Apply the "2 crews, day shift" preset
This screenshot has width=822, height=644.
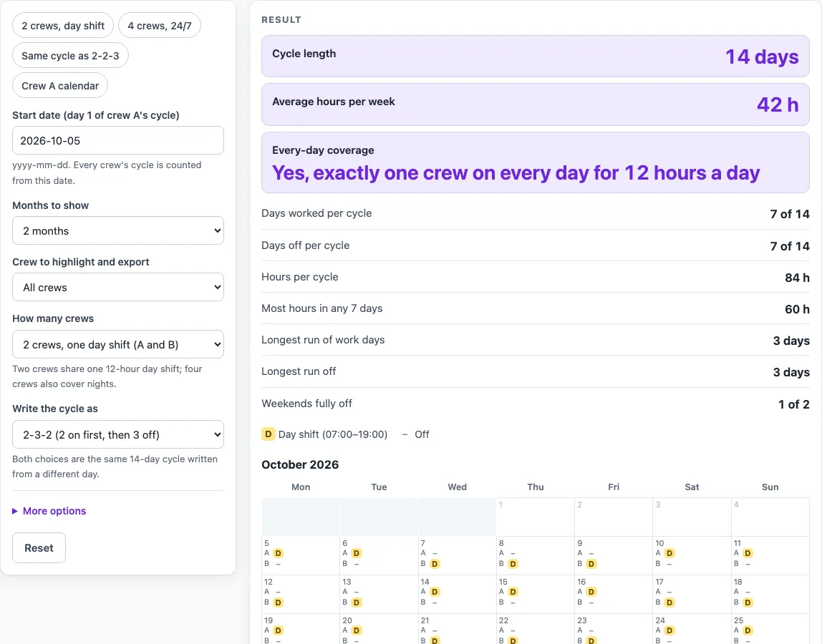63,25
